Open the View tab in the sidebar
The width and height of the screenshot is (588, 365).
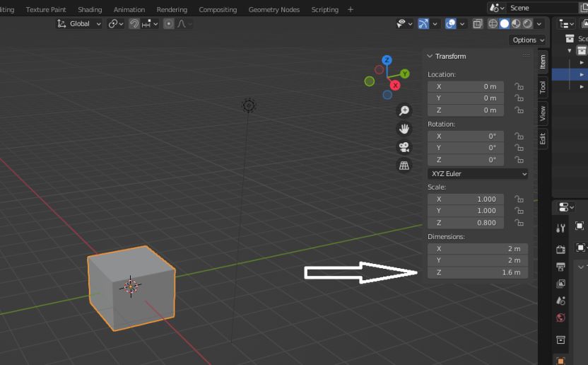click(543, 112)
